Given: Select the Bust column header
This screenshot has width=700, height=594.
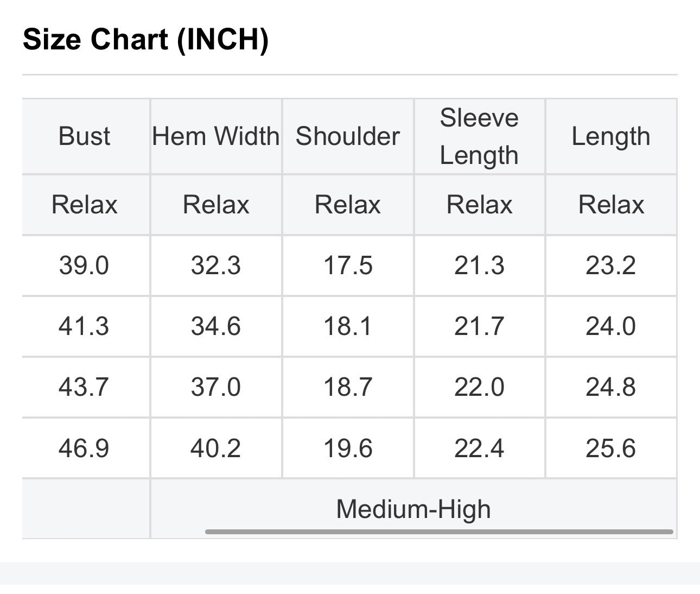Looking at the screenshot, I should [x=84, y=136].
